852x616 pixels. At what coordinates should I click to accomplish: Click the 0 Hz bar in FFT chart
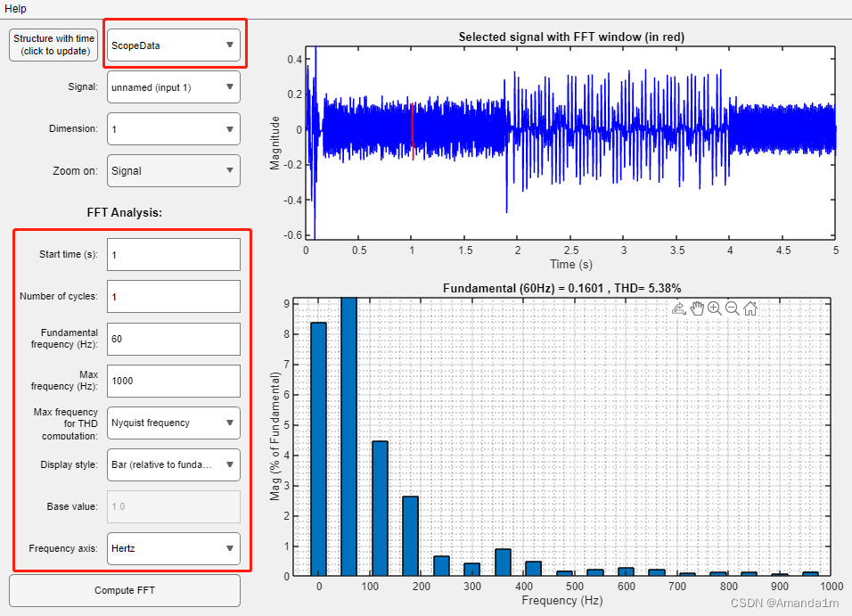(x=318, y=449)
